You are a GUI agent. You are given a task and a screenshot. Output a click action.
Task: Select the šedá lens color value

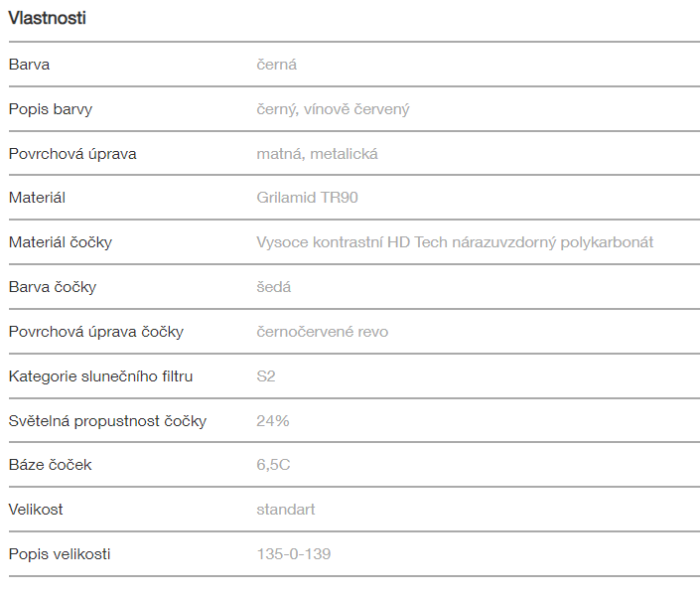[x=273, y=287]
